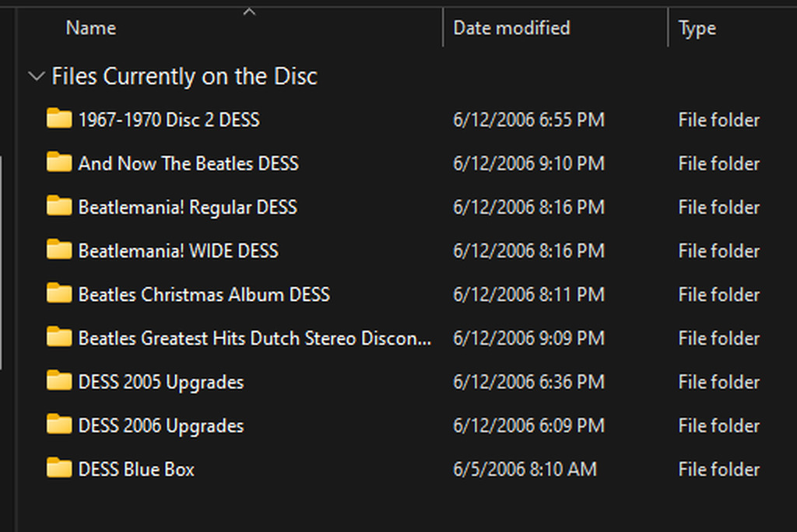Click folder icon for Beatles Greatest Hits Dutch Stereo
Viewport: 797px width, 532px height.
click(x=59, y=338)
